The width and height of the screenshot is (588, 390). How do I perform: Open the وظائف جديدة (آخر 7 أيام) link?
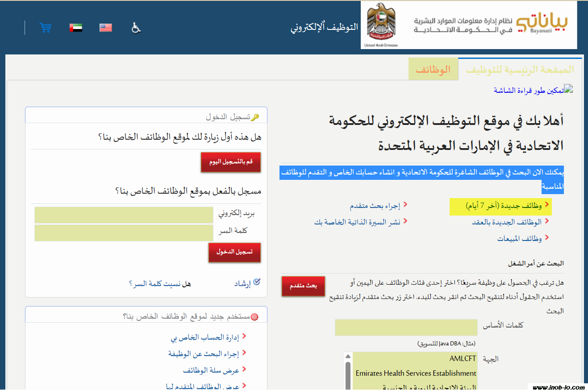(x=504, y=206)
